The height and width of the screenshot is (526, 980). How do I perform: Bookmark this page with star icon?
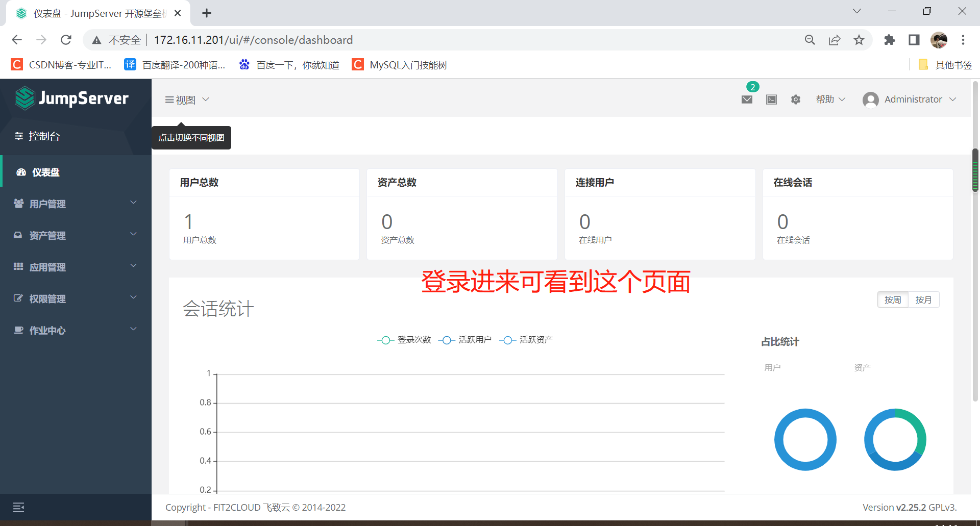point(859,40)
